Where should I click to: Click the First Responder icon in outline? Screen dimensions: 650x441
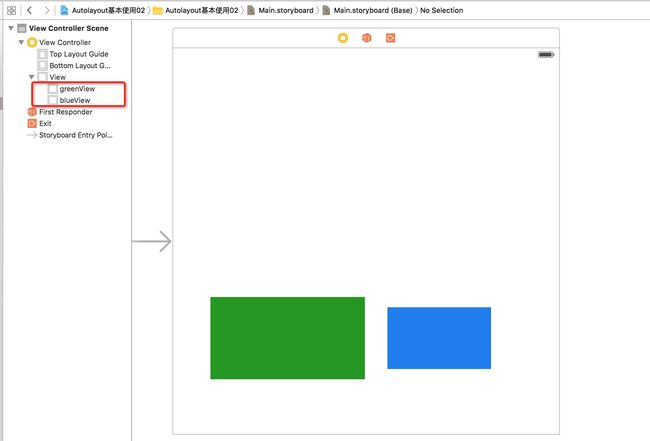(x=32, y=112)
